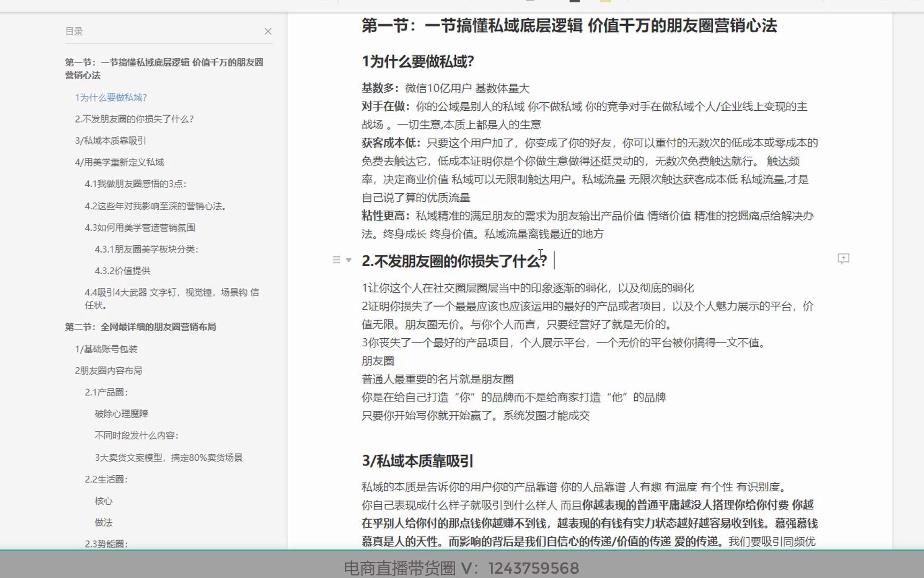Select outline entry 4/用美学重新定义私域
The width and height of the screenshot is (924, 578).
[119, 162]
